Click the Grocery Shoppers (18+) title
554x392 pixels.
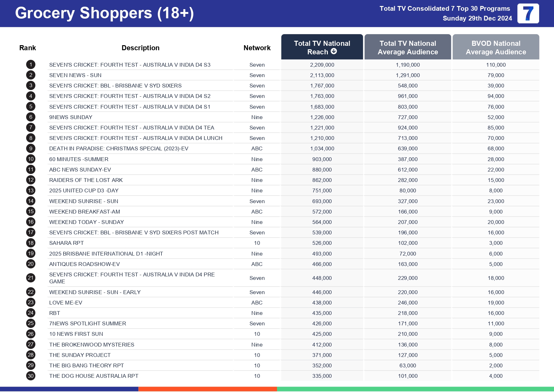pyautogui.click(x=104, y=13)
